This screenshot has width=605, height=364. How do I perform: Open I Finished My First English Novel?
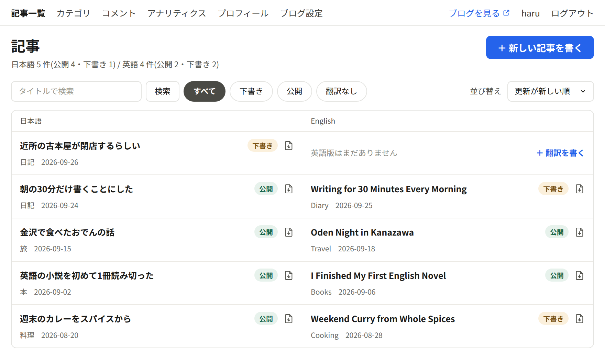378,276
